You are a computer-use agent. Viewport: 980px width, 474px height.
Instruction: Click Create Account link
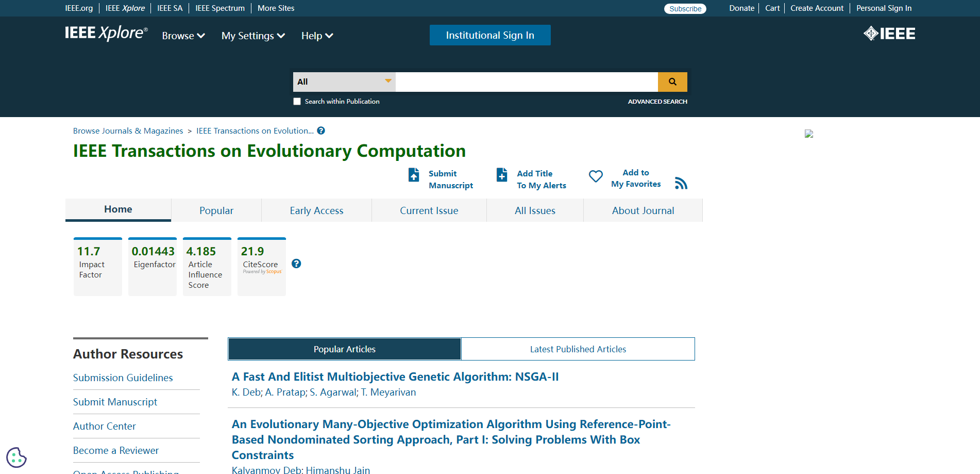[x=817, y=8]
